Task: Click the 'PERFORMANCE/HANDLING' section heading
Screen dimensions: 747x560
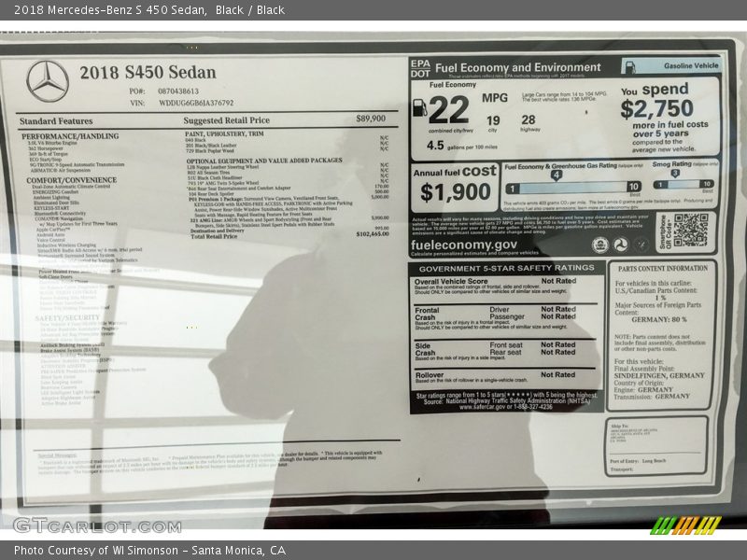Action: pyautogui.click(x=70, y=136)
